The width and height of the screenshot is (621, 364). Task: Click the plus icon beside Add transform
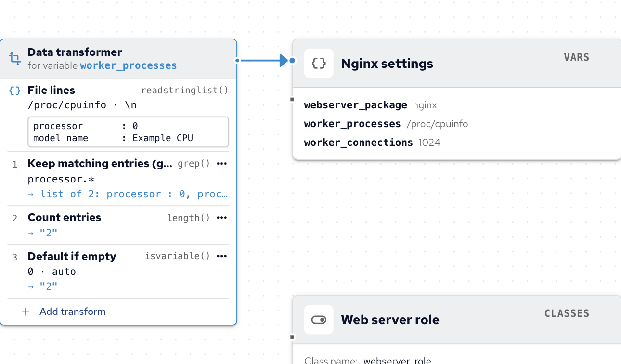(x=26, y=312)
